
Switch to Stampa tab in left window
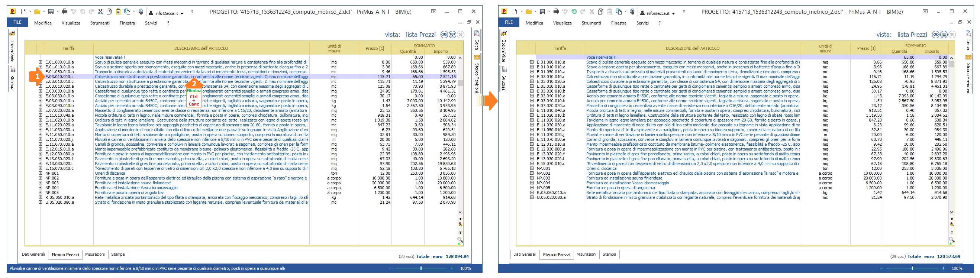(x=118, y=254)
